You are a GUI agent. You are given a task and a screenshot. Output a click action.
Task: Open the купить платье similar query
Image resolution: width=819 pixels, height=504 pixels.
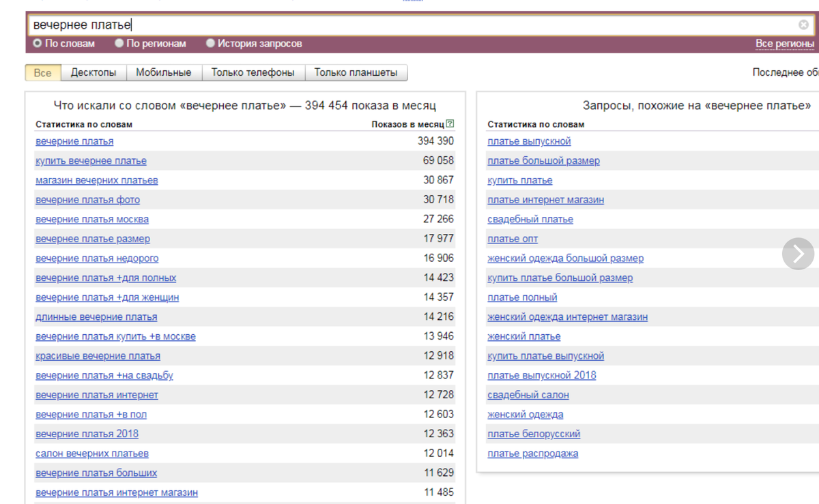coord(520,180)
